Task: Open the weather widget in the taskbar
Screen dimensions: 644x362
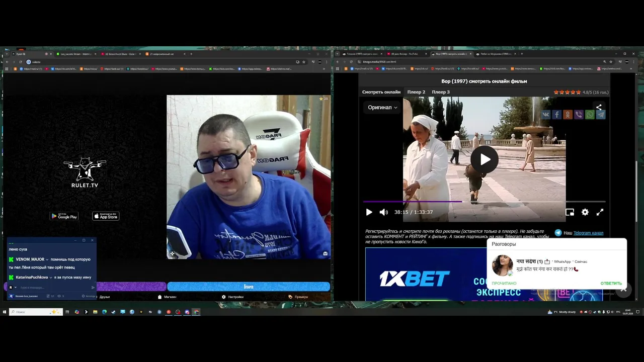Action: point(562,312)
